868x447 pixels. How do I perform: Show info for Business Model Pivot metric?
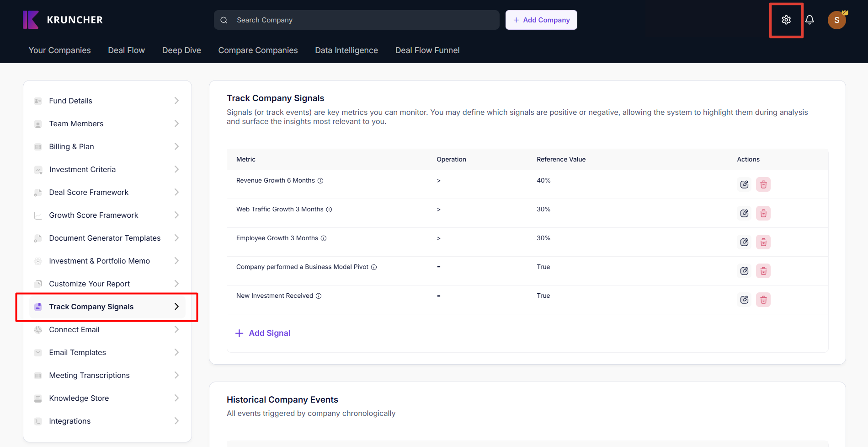coord(374,267)
